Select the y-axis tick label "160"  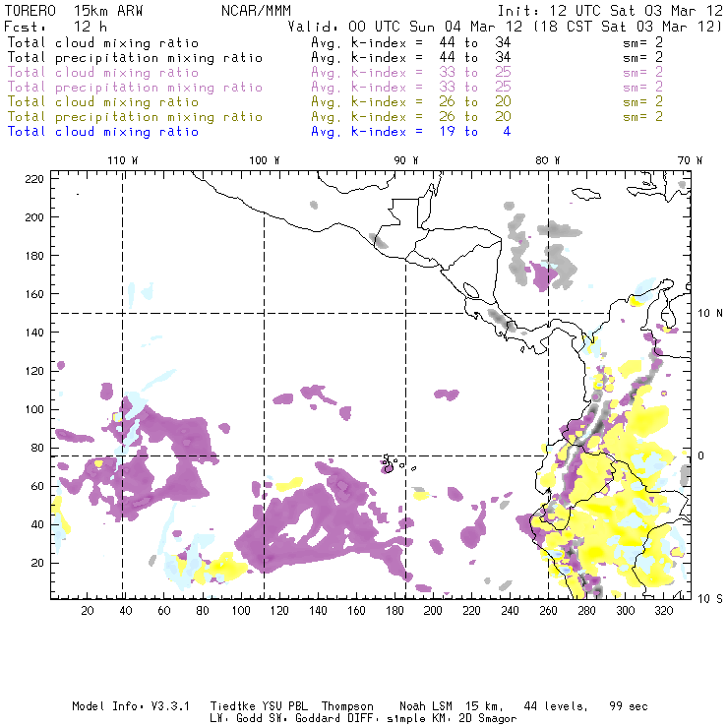tap(34, 294)
